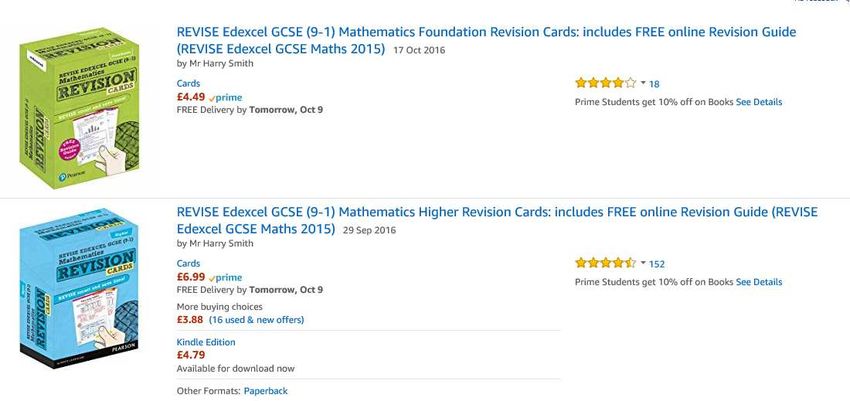Click the £3.88 more buying choices price

(x=190, y=320)
